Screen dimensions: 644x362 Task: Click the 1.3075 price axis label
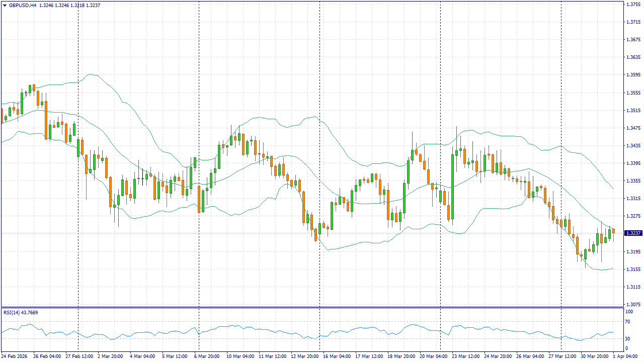pyautogui.click(x=632, y=305)
